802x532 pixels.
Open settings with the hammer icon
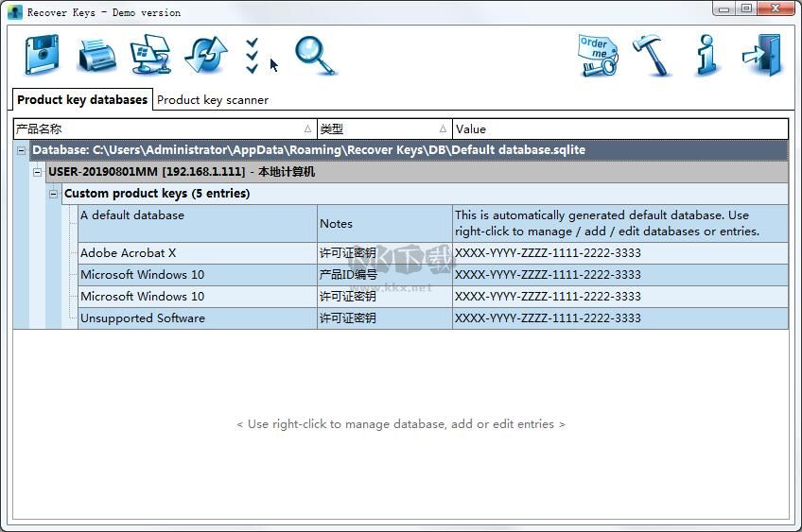[x=652, y=55]
